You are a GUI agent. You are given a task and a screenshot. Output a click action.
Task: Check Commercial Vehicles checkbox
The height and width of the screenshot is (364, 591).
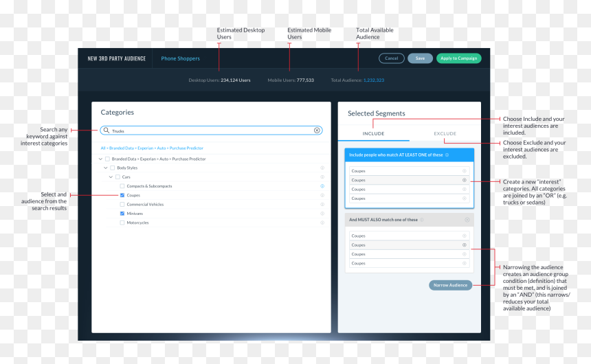(122, 204)
